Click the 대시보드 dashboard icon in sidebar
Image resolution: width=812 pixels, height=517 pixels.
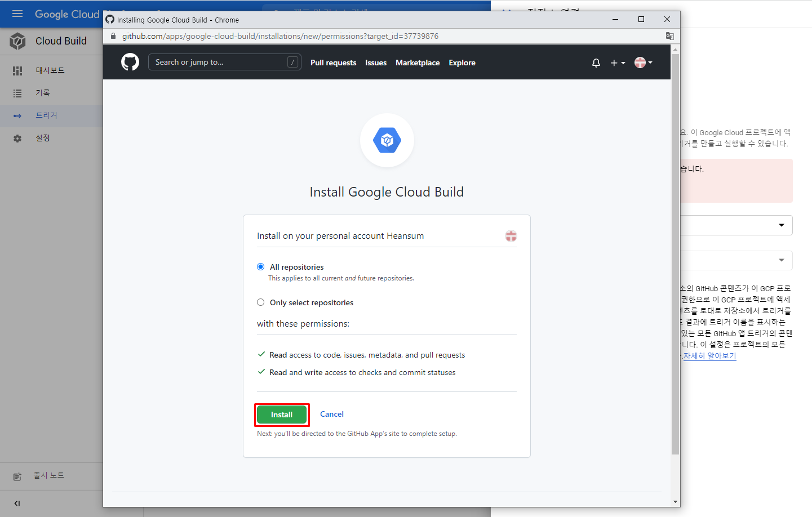coord(17,70)
